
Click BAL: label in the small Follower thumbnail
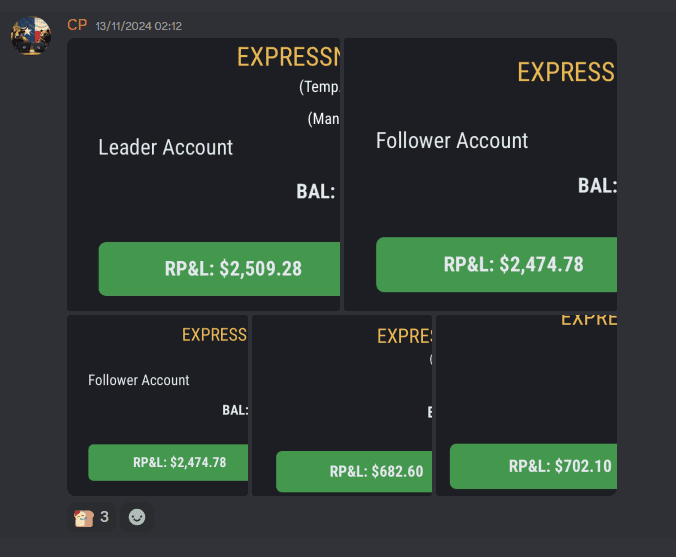[235, 410]
